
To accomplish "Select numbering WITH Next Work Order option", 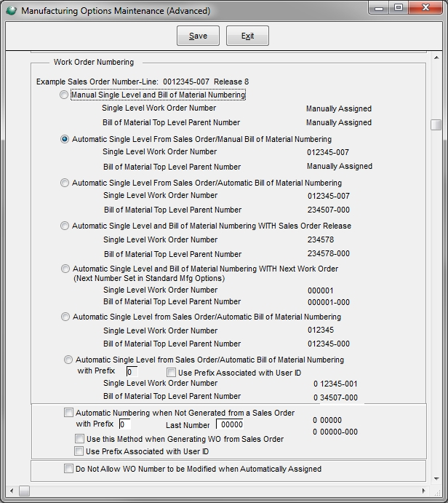I will pyautogui.click(x=65, y=269).
